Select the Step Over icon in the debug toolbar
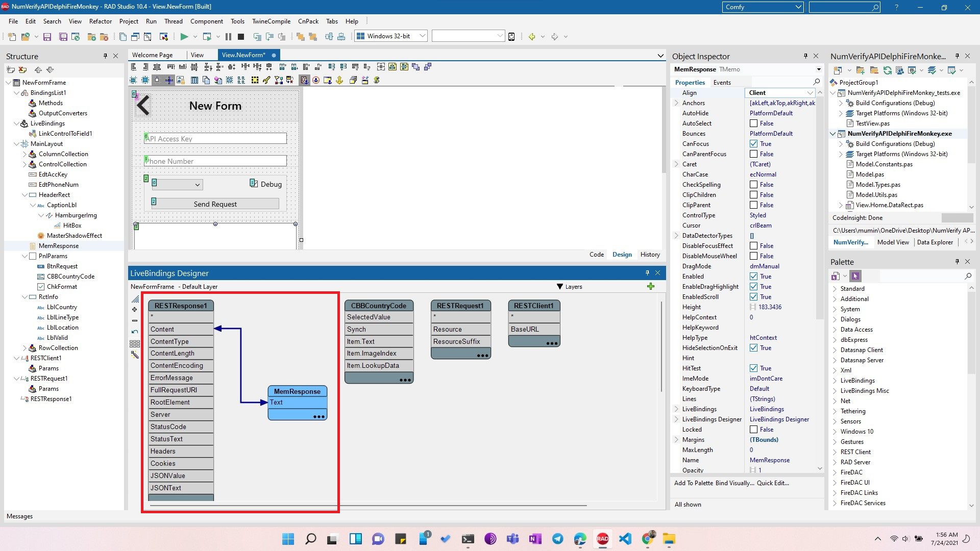980x551 pixels. 269,37
